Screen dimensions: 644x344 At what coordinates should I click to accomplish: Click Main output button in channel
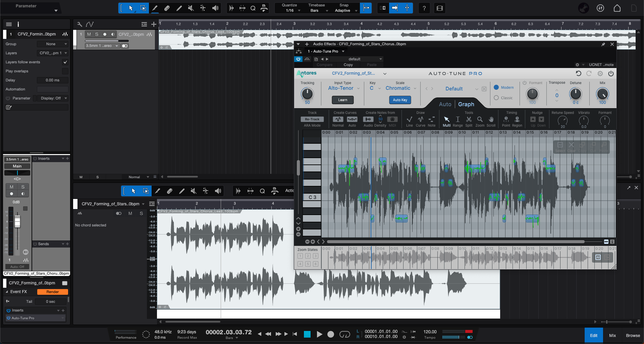pos(17,166)
